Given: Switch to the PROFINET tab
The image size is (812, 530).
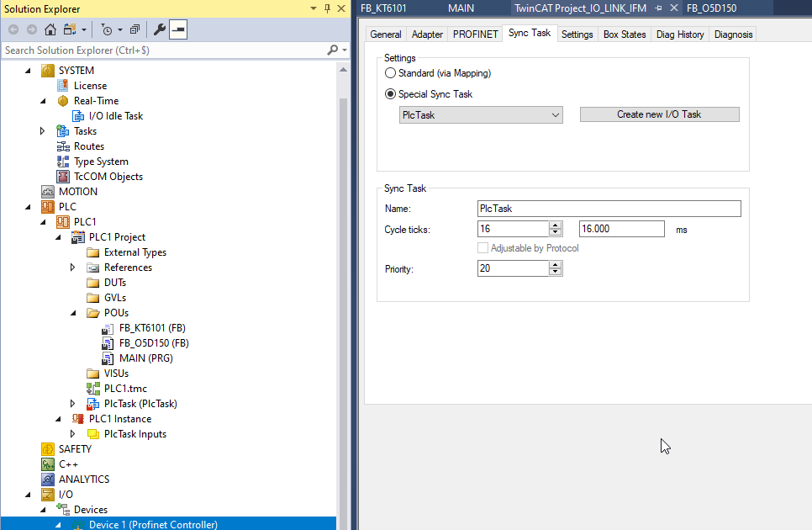Looking at the screenshot, I should pos(475,34).
